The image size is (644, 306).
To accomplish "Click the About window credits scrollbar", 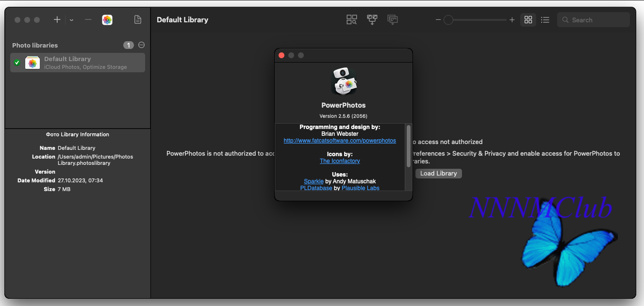I will [x=409, y=146].
